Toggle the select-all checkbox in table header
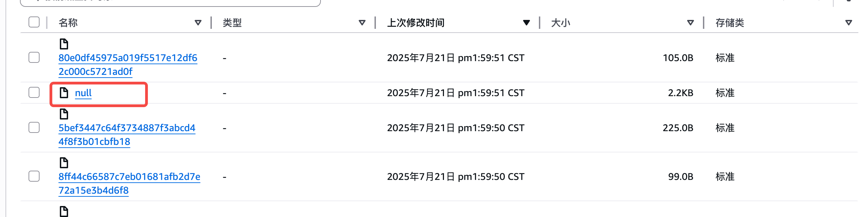 pyautogui.click(x=34, y=22)
